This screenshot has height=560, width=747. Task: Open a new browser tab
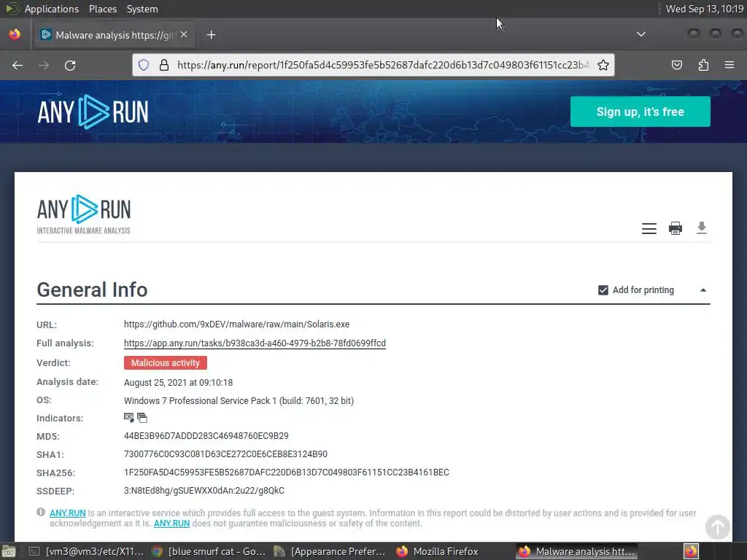[212, 35]
